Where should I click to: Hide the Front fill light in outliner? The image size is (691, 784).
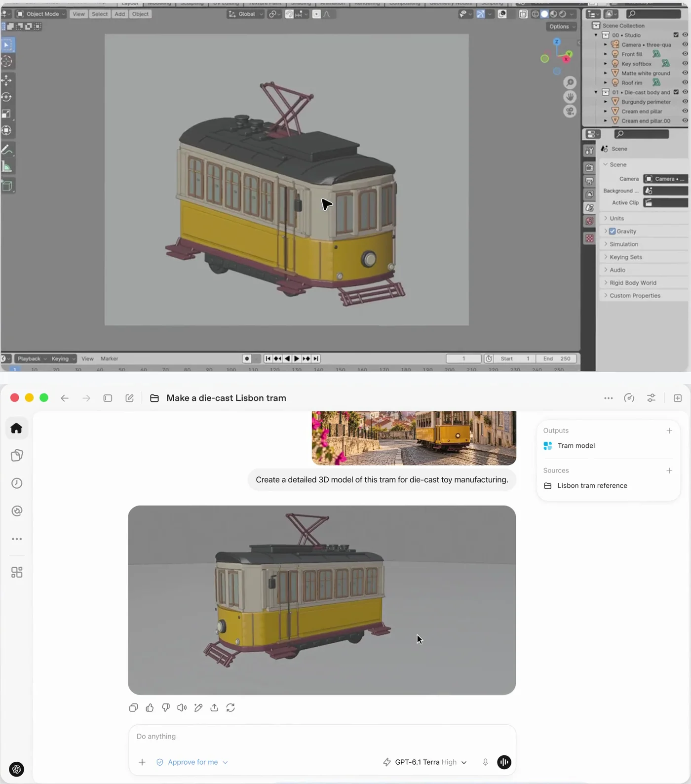pos(685,54)
